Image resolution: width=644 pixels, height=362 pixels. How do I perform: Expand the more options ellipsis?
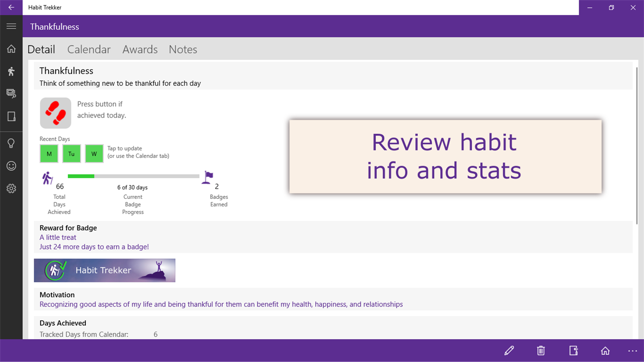tap(632, 351)
